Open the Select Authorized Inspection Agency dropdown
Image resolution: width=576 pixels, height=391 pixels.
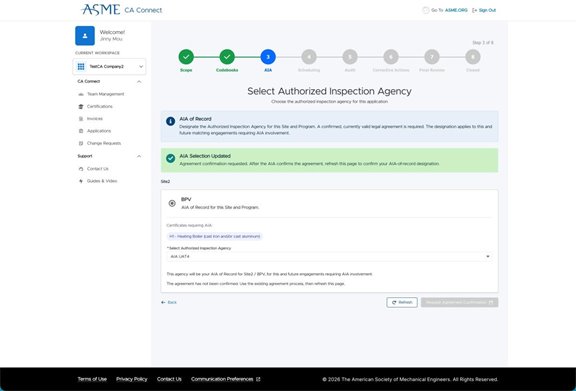tap(329, 257)
